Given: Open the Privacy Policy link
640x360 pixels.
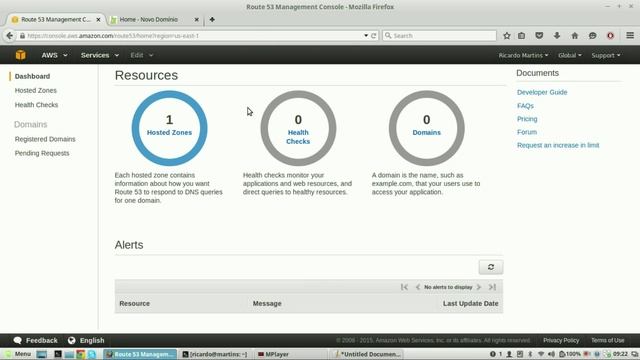Looking at the screenshot, I should (561, 340).
